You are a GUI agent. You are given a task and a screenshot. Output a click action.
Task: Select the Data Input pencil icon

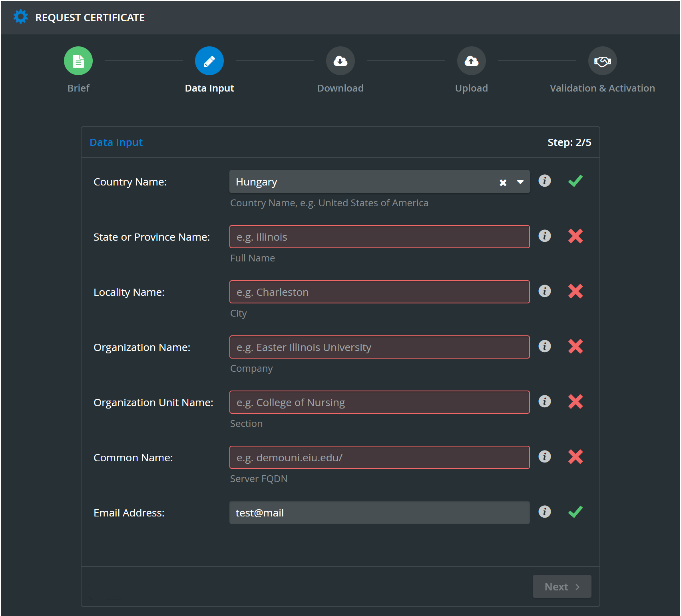tap(209, 61)
